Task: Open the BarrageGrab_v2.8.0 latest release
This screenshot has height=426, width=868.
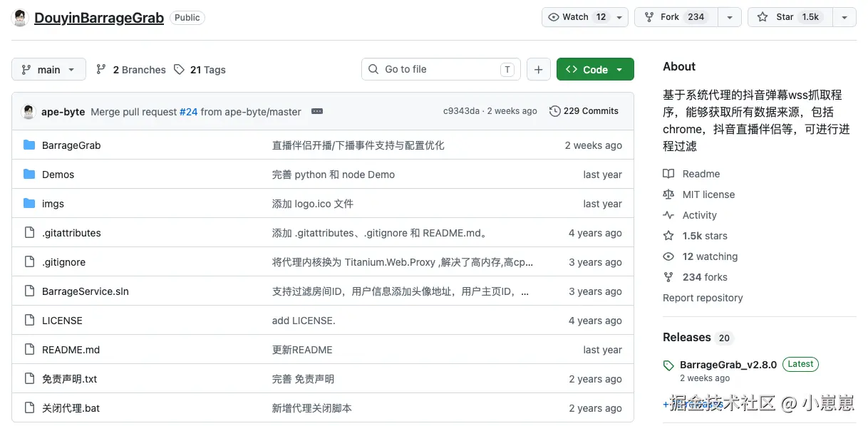Action: (728, 364)
